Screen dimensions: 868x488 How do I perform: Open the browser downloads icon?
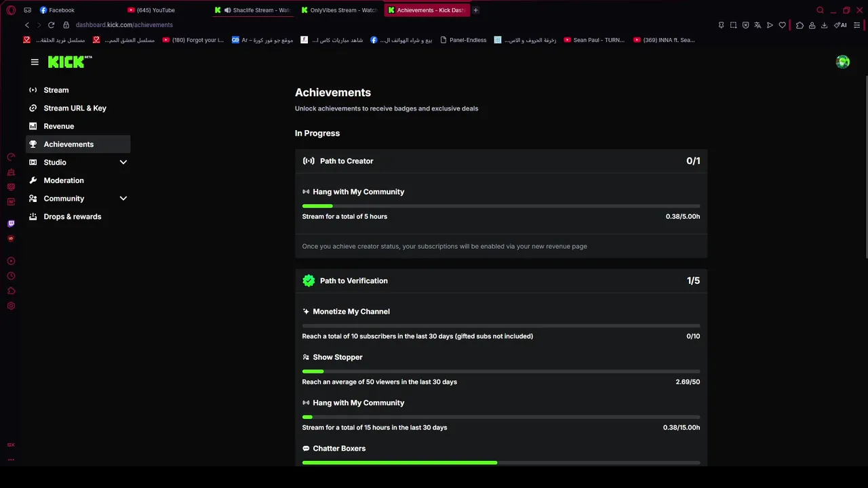[824, 25]
